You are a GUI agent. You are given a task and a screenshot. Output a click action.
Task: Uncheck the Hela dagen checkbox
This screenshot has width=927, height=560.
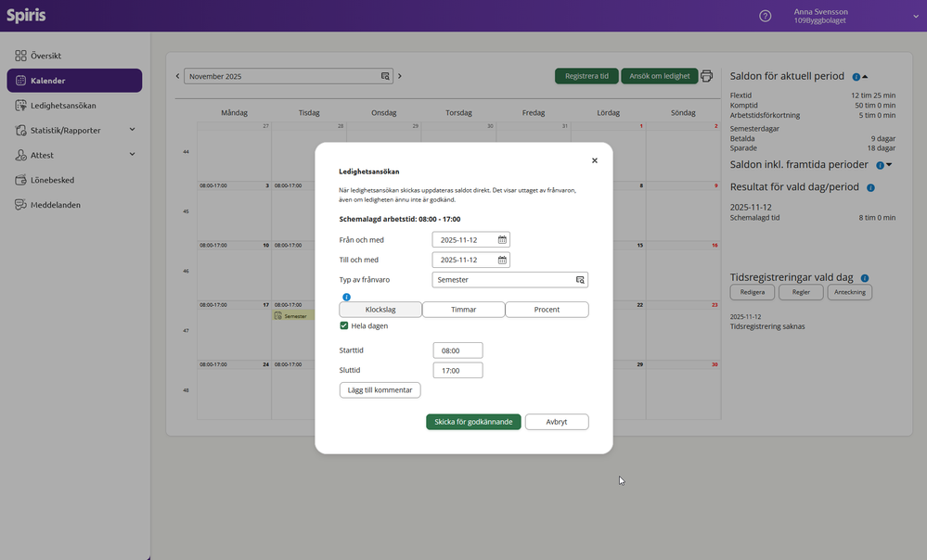coord(344,326)
